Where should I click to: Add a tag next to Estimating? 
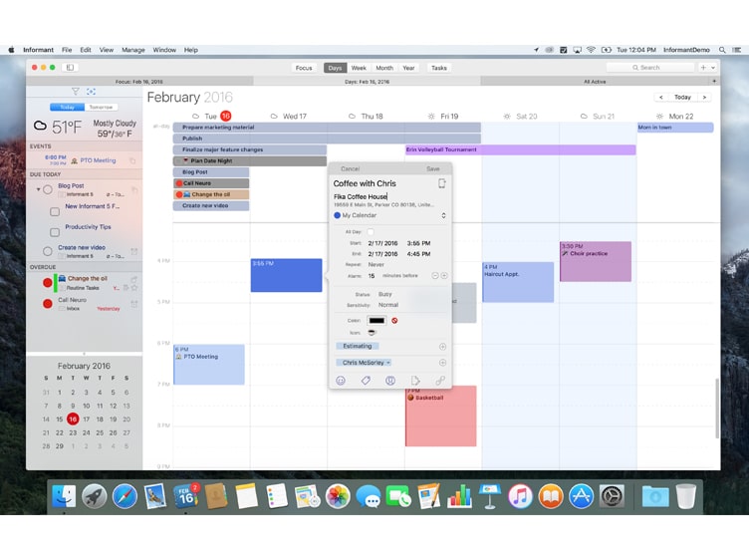point(443,347)
